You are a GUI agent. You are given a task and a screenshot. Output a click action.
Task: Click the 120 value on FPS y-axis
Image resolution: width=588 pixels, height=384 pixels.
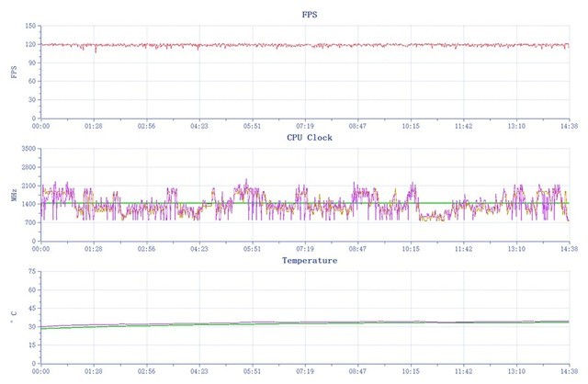point(30,44)
